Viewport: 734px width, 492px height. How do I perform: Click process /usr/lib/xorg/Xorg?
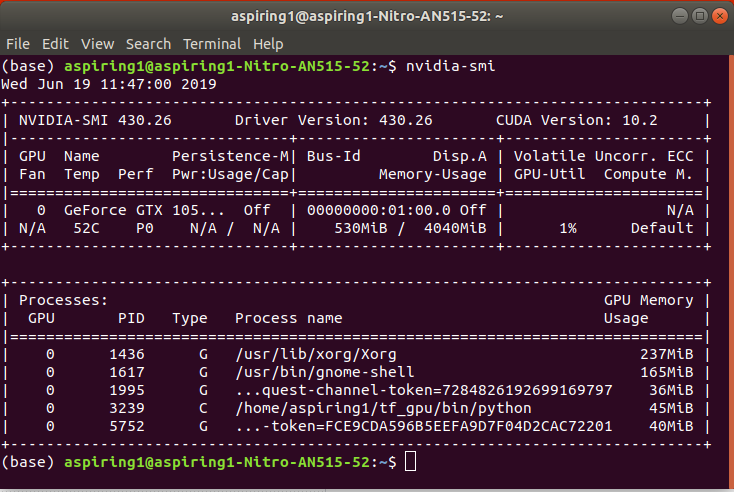coord(316,354)
